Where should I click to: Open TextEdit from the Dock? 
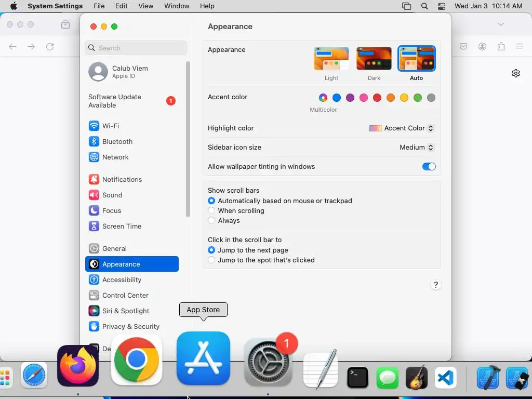[321, 369]
